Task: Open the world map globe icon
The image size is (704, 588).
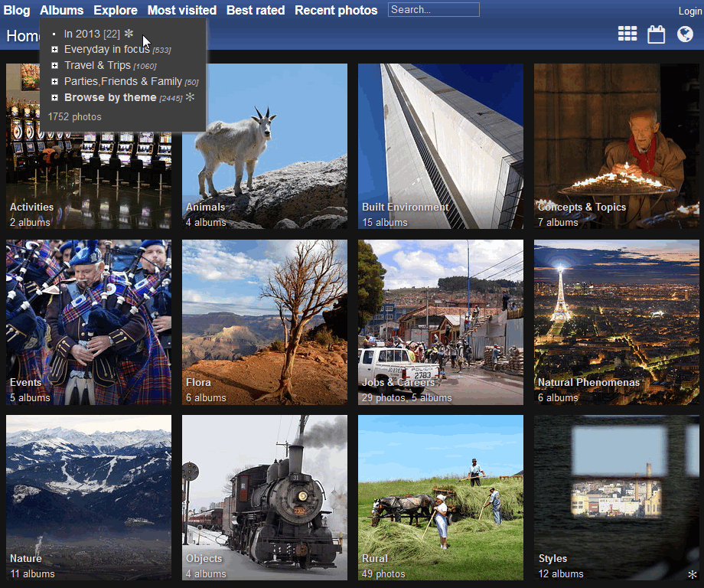Action: click(685, 34)
